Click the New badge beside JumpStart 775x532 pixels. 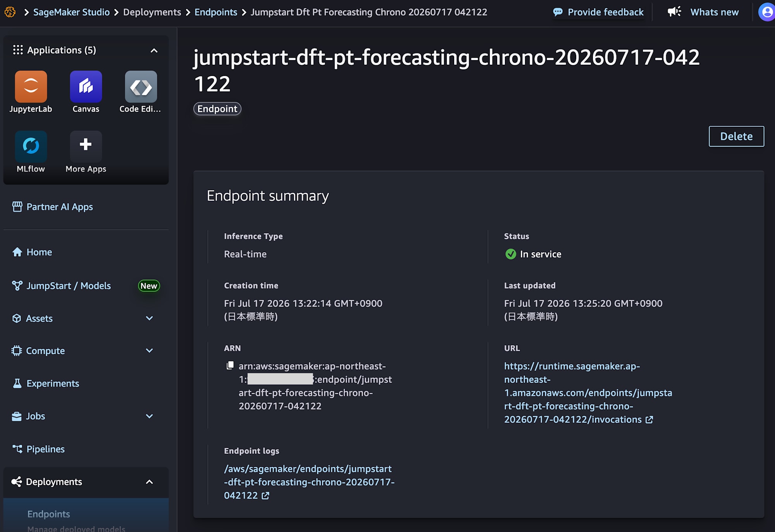coord(149,286)
